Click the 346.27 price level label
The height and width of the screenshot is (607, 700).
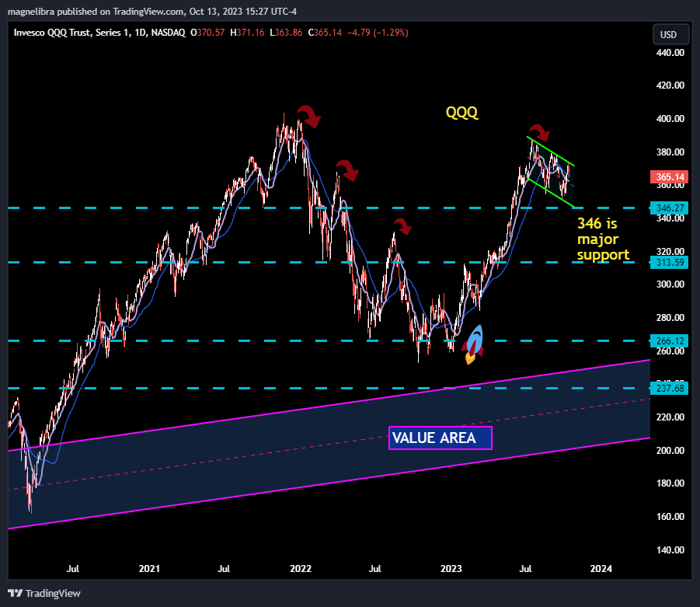coord(670,208)
